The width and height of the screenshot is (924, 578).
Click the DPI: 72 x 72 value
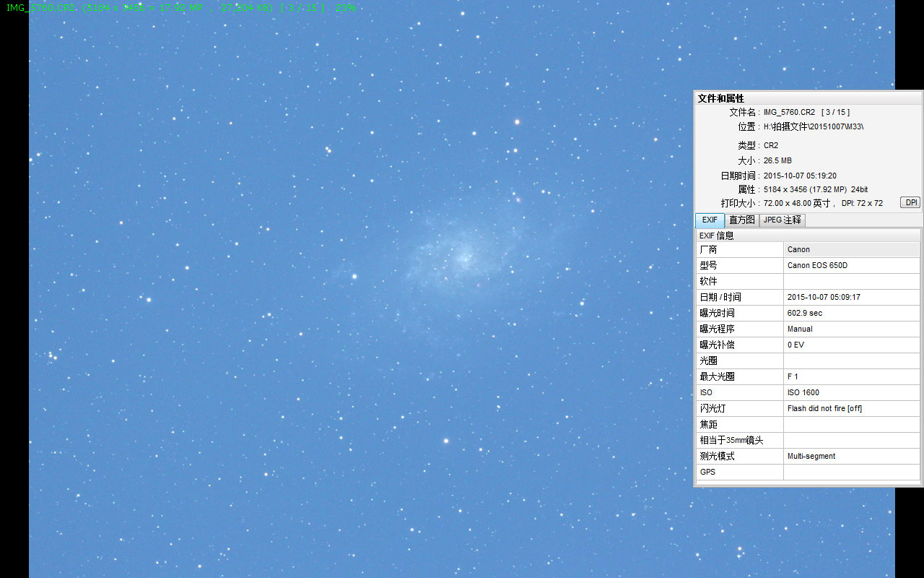coord(862,203)
